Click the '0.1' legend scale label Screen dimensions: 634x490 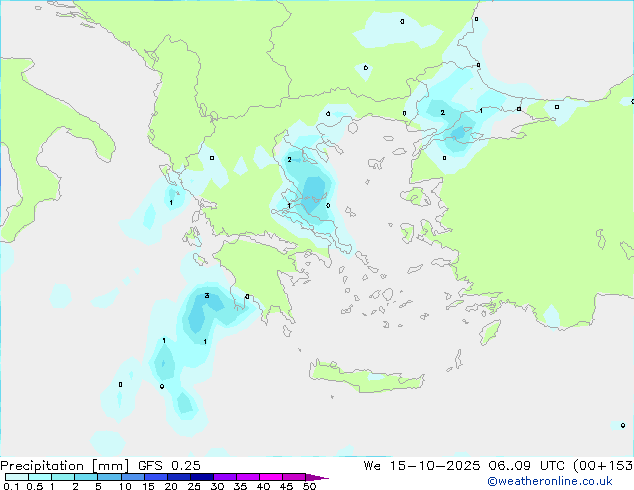pos(11,486)
